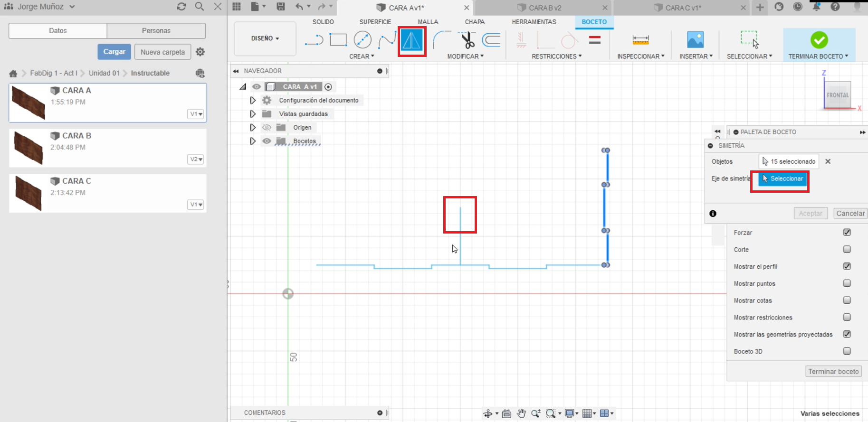This screenshot has width=868, height=422.
Task: Open the job status clock icon
Action: pyautogui.click(x=798, y=7)
